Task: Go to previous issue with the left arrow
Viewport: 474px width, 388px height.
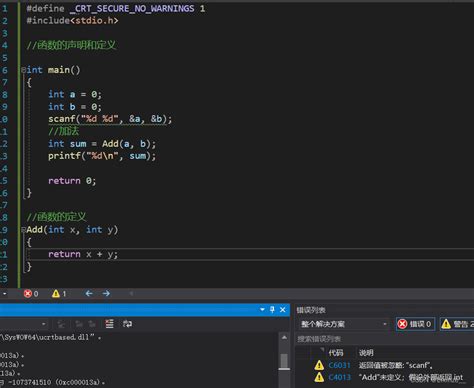Action: (x=89, y=294)
